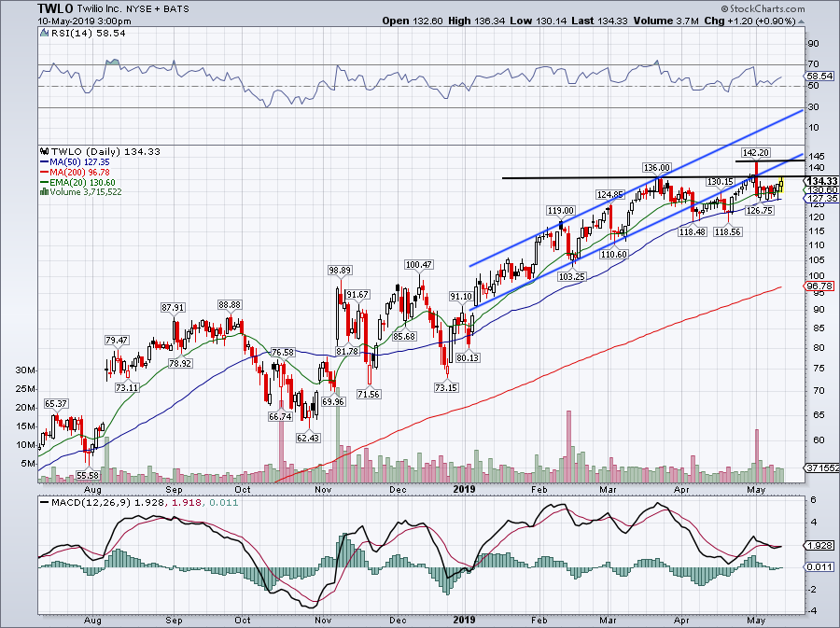The height and width of the screenshot is (628, 840).
Task: Click the blue line marker for MA(50)
Action: (45, 162)
